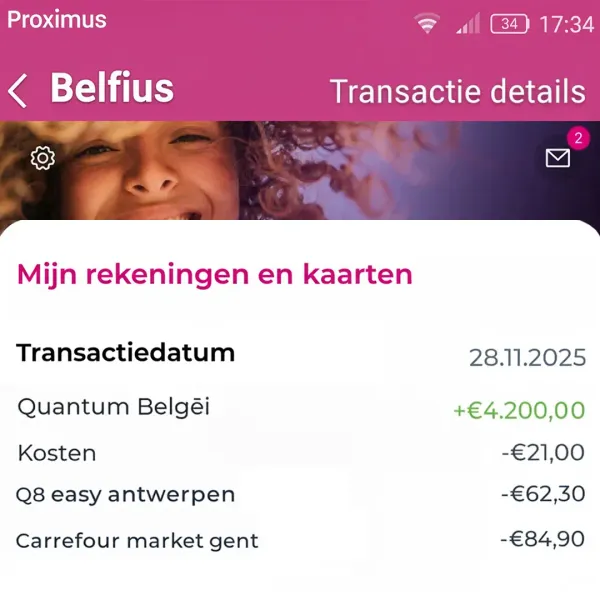The width and height of the screenshot is (600, 600).
Task: Open the settings gear icon
Action: 42,158
